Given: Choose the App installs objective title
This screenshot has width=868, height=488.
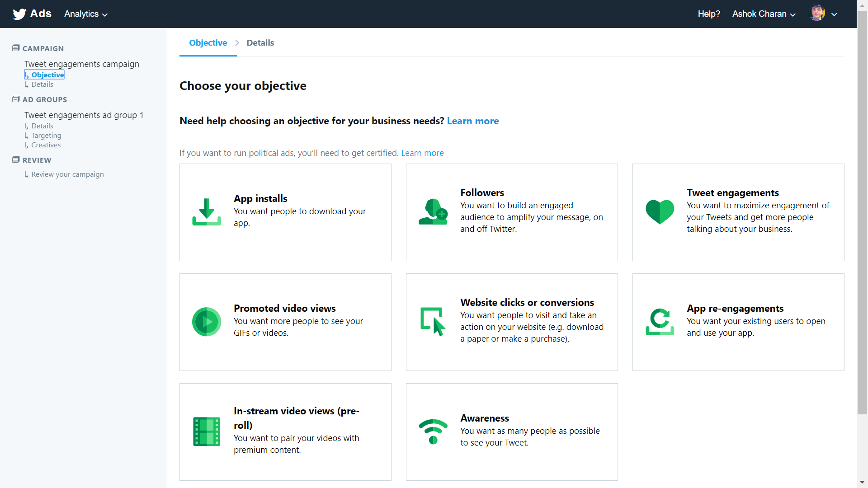Looking at the screenshot, I should point(260,198).
